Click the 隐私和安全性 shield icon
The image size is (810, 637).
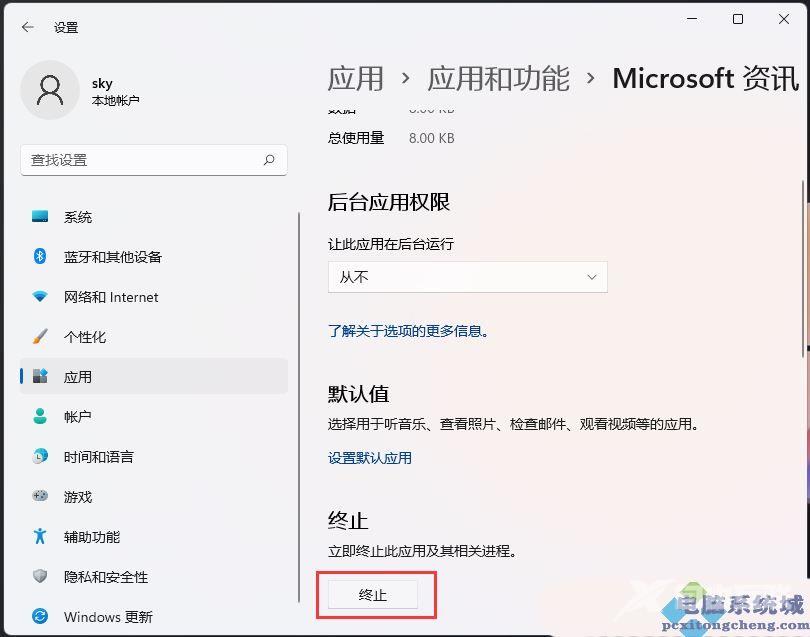click(x=40, y=576)
